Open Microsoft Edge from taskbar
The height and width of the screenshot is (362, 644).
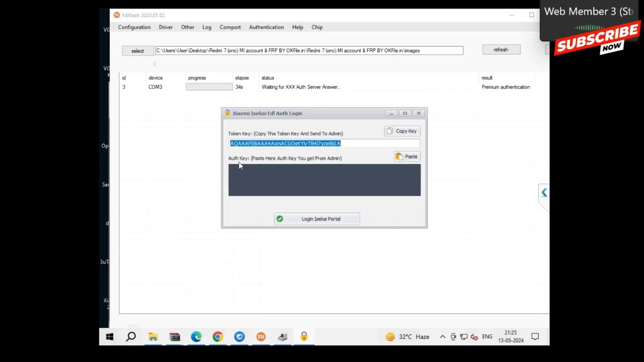point(196,337)
